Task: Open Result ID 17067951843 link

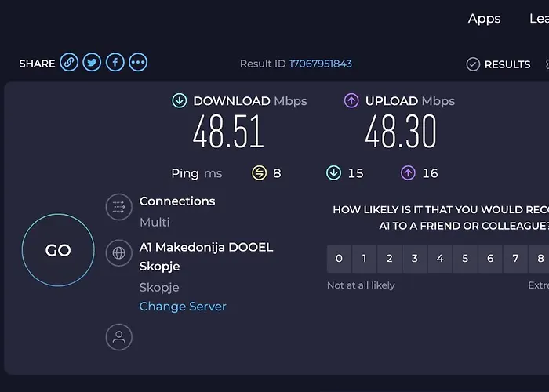Action: tap(321, 64)
